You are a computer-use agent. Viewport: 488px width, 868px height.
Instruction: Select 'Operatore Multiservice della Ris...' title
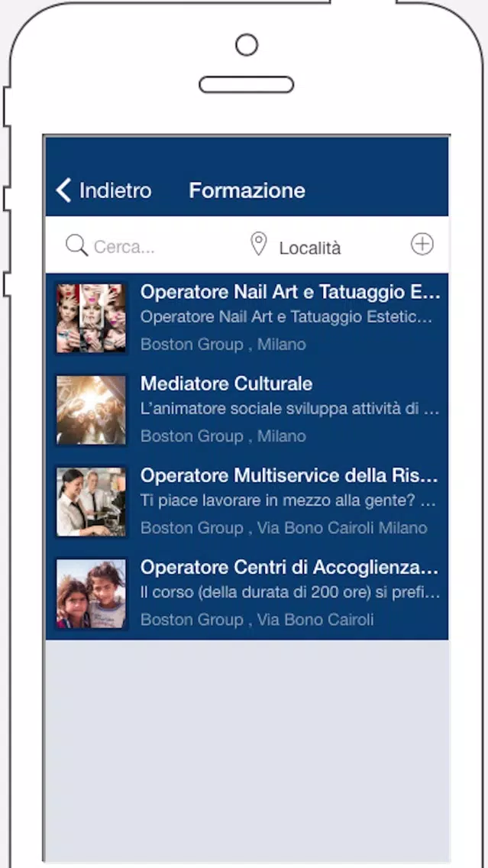(289, 475)
